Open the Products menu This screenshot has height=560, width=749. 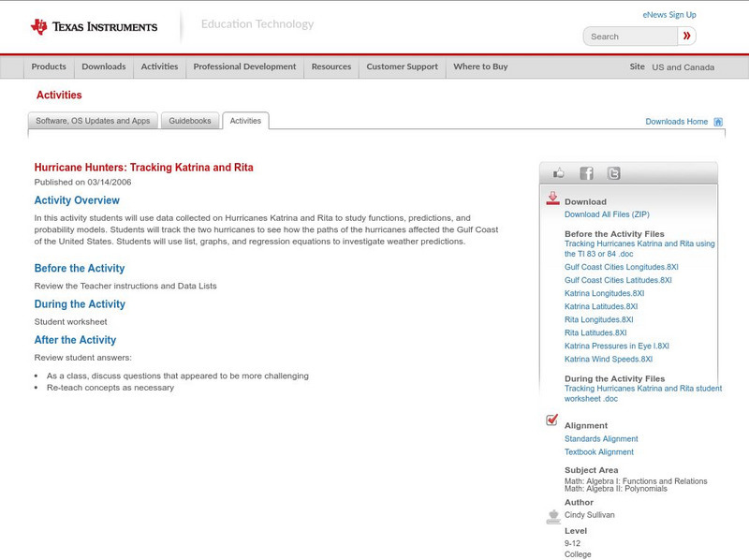pyautogui.click(x=49, y=66)
